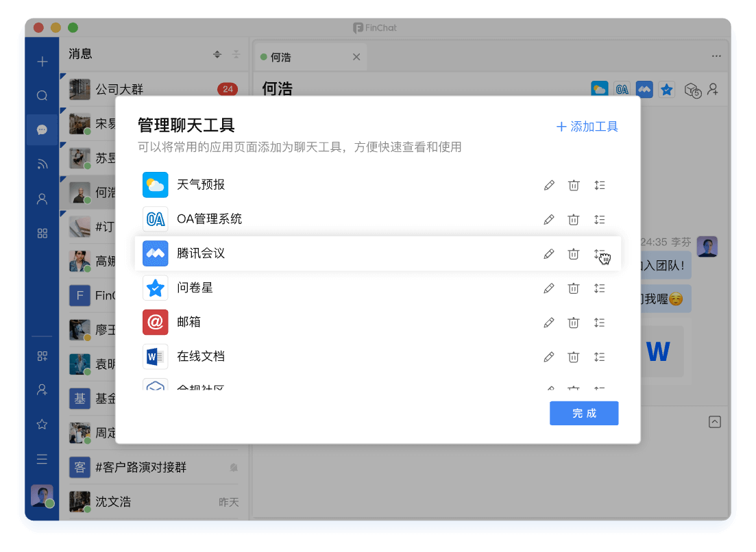Open search in left sidebar
This screenshot has height=552, width=756.
[42, 96]
